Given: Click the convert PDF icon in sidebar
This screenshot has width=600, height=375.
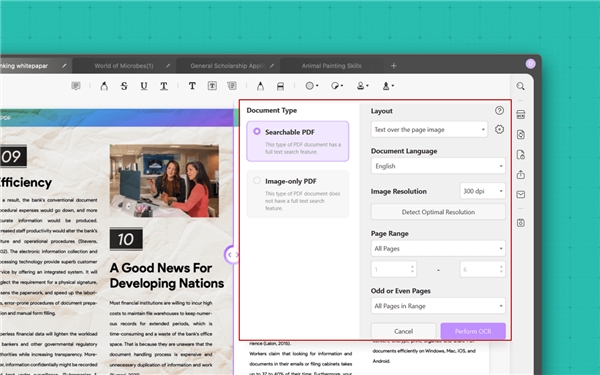Looking at the screenshot, I should [520, 135].
